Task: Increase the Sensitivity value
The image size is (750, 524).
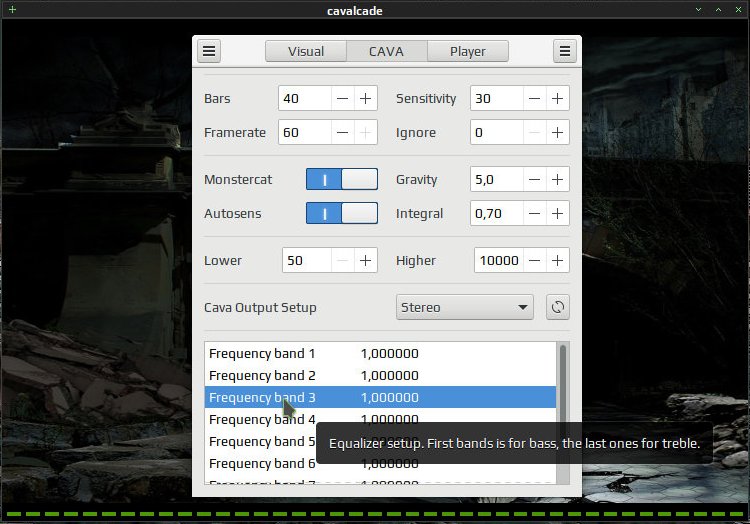Action: pos(557,98)
